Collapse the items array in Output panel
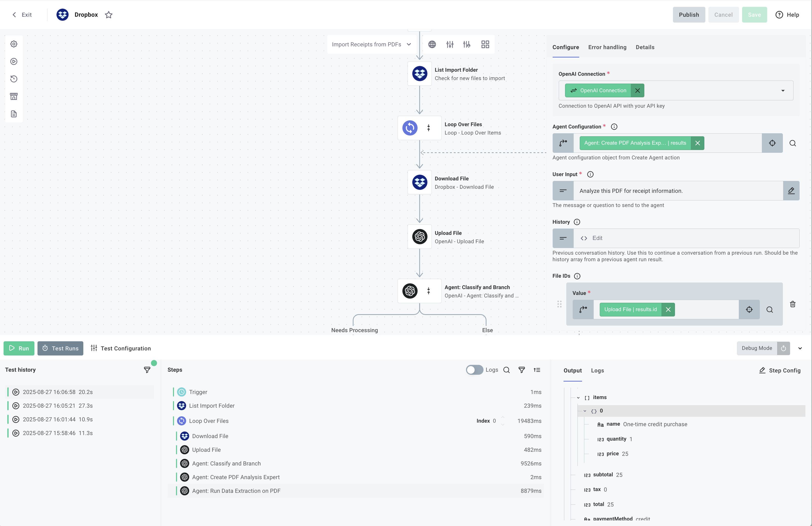This screenshot has width=812, height=526. (x=578, y=397)
